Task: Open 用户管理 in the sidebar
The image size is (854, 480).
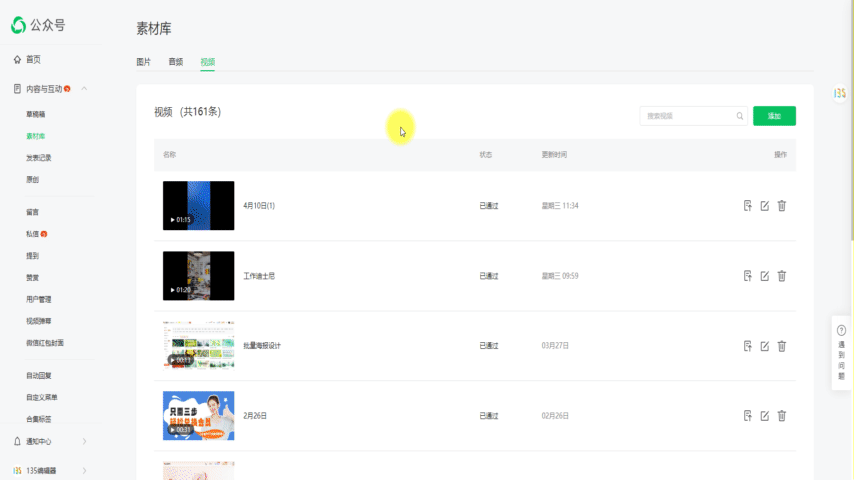Action: [x=39, y=299]
